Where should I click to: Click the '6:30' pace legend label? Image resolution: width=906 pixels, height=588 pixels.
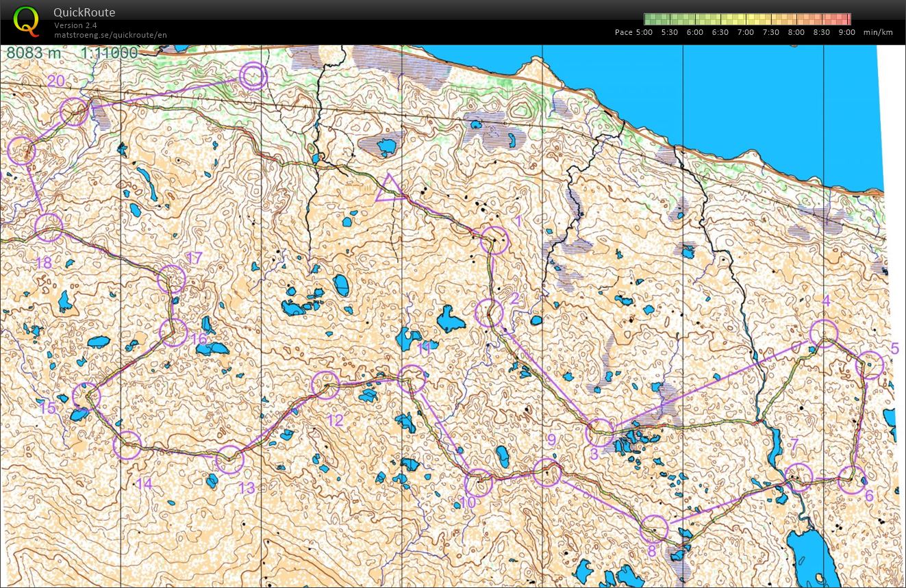click(720, 32)
